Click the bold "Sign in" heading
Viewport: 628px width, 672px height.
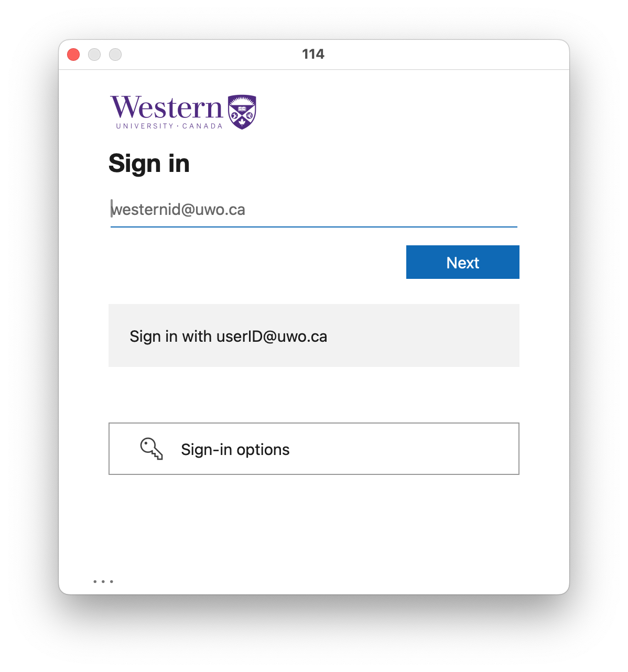pyautogui.click(x=149, y=164)
